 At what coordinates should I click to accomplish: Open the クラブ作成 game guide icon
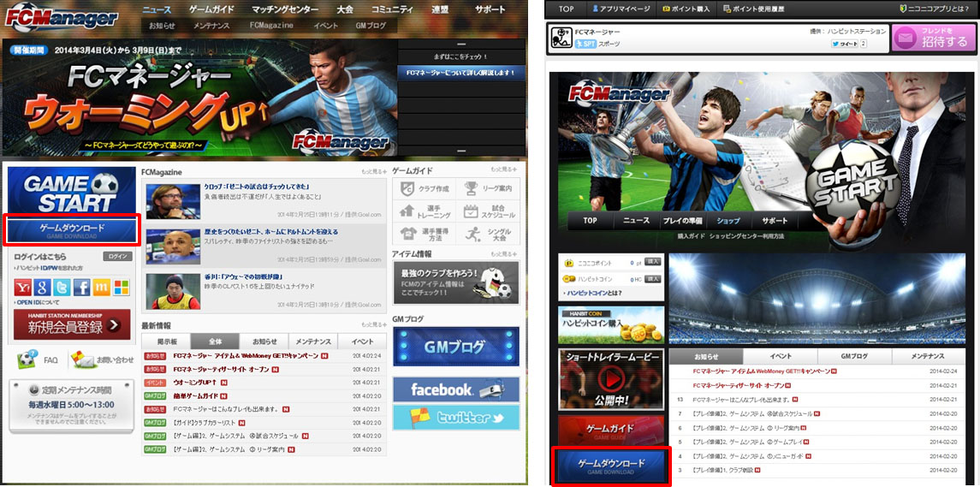pyautogui.click(x=424, y=188)
